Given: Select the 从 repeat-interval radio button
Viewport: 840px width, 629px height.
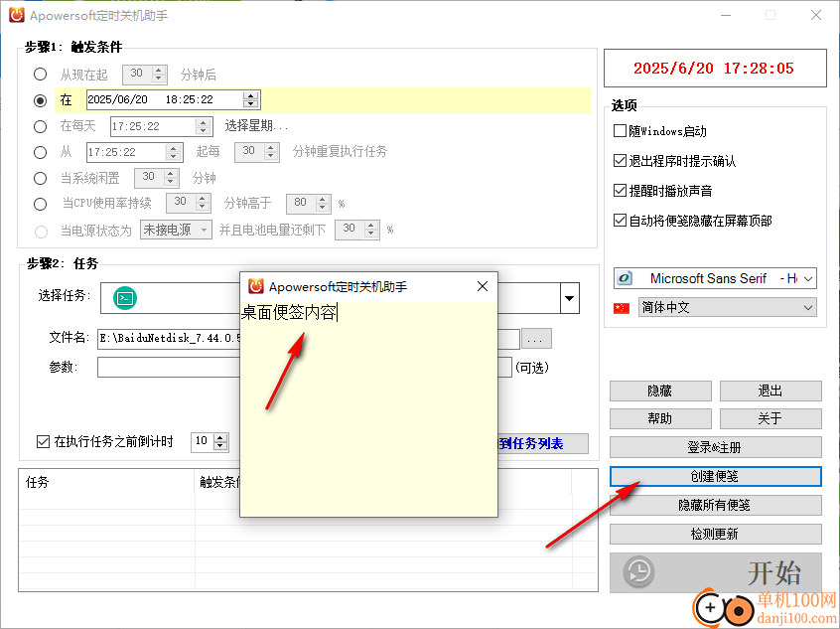Looking at the screenshot, I should click(x=40, y=152).
